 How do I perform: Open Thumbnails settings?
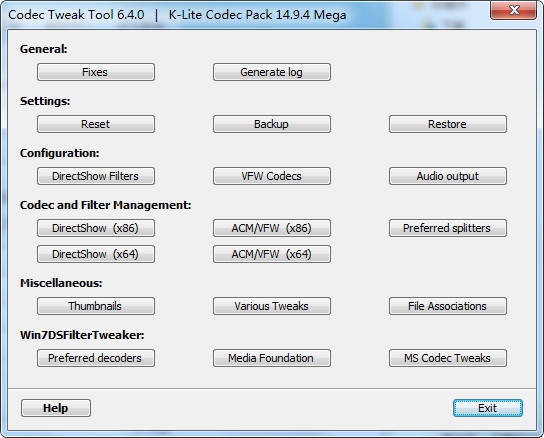[x=96, y=306]
